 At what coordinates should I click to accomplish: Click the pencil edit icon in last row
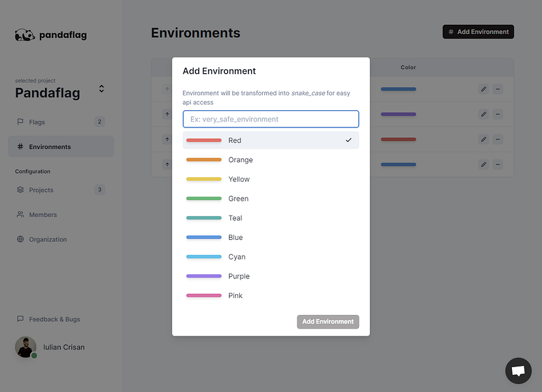click(483, 165)
